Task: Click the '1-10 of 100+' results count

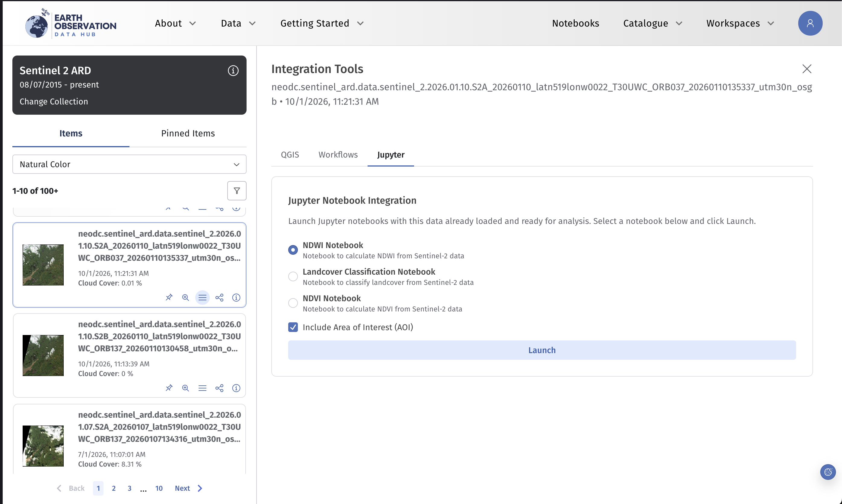Action: (35, 191)
